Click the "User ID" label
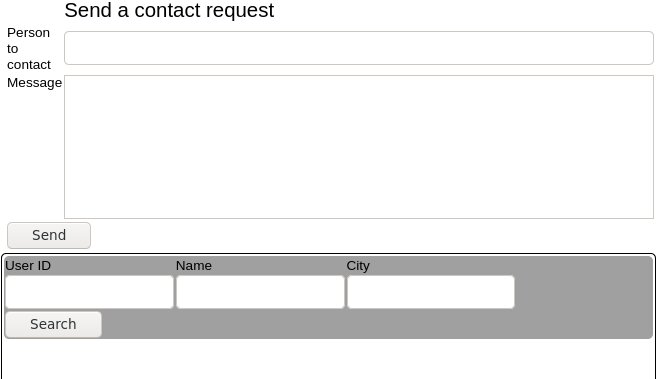This screenshot has width=657, height=379. pyautogui.click(x=28, y=266)
